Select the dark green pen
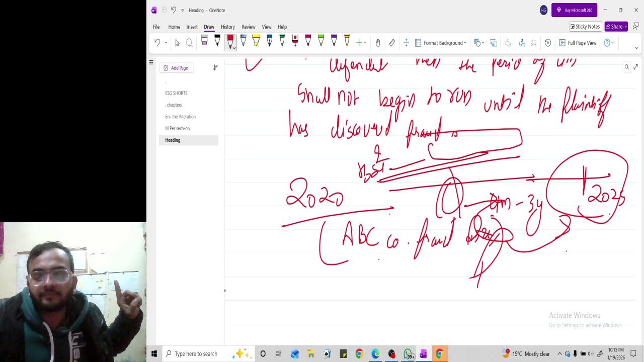644x362 pixels. [x=282, y=41]
